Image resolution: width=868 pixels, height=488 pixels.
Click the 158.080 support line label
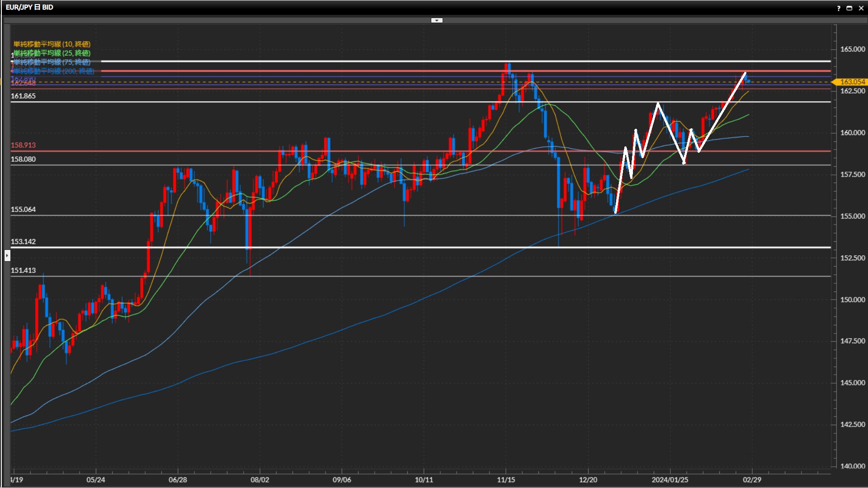coord(23,159)
